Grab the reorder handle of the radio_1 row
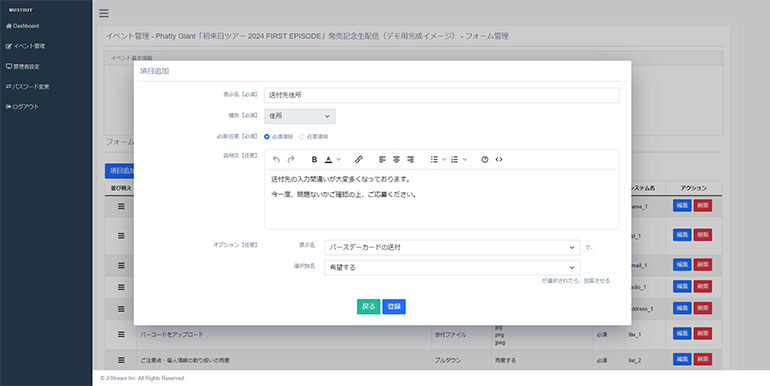This screenshot has width=770, height=386. [x=121, y=287]
